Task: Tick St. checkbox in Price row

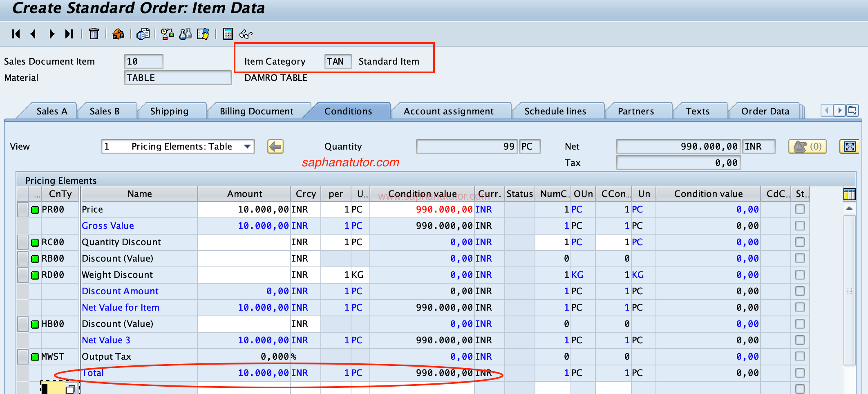Action: pyautogui.click(x=800, y=209)
